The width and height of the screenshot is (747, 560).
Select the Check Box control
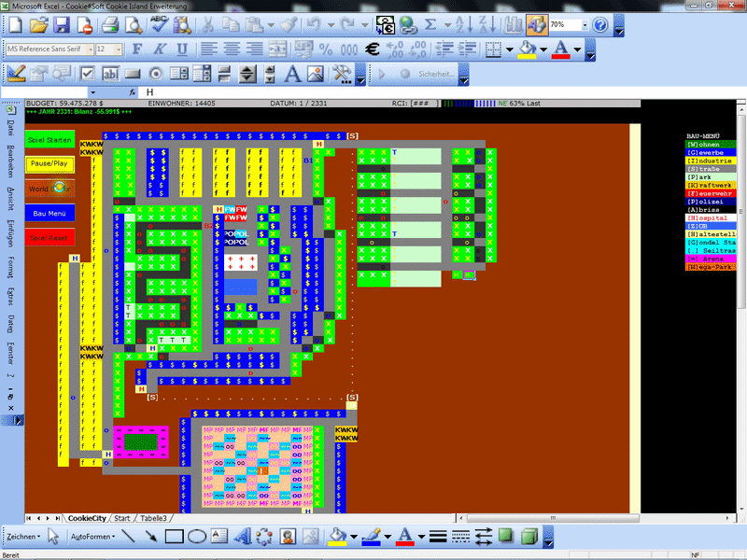pyautogui.click(x=87, y=74)
